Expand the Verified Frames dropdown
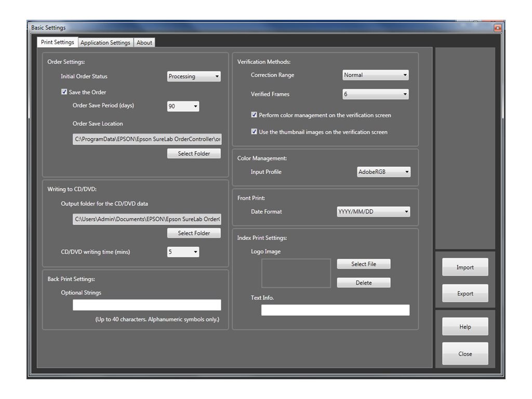532x399 pixels. pos(375,94)
